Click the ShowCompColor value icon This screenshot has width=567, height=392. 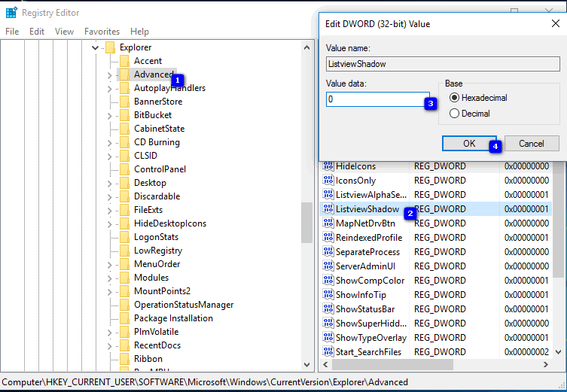328,280
